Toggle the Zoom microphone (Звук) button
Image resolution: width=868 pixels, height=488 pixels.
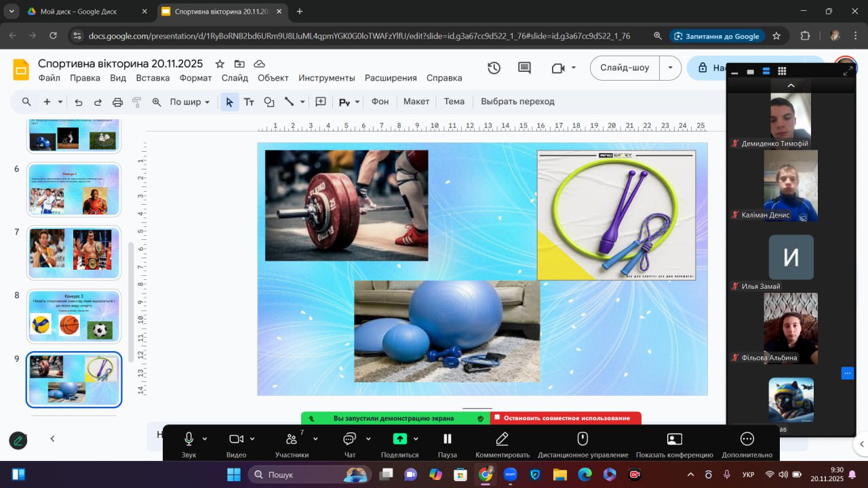coord(189,439)
